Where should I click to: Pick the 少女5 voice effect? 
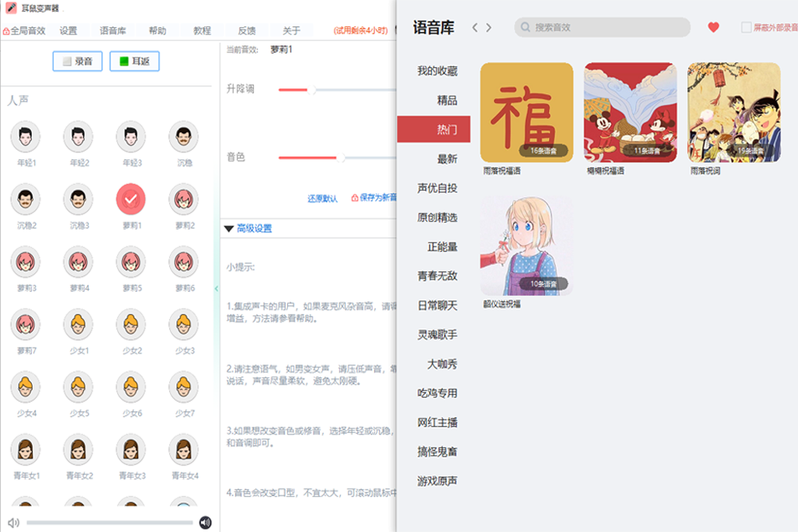tap(77, 387)
